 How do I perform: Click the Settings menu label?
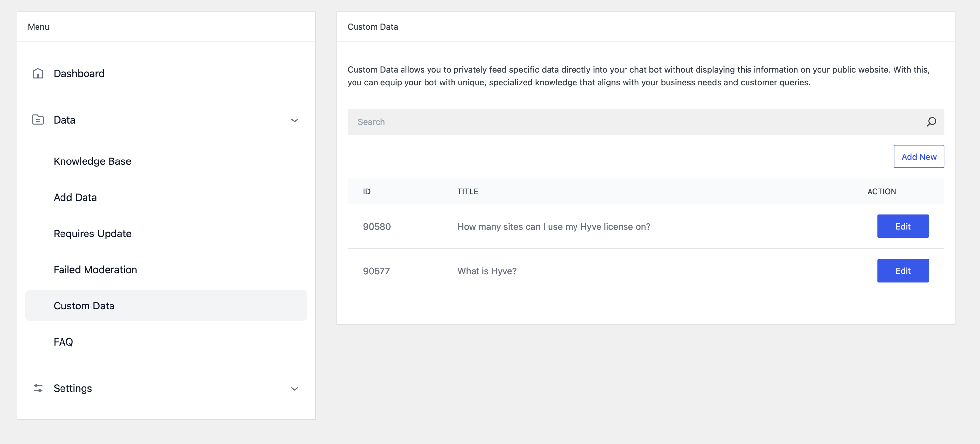73,388
